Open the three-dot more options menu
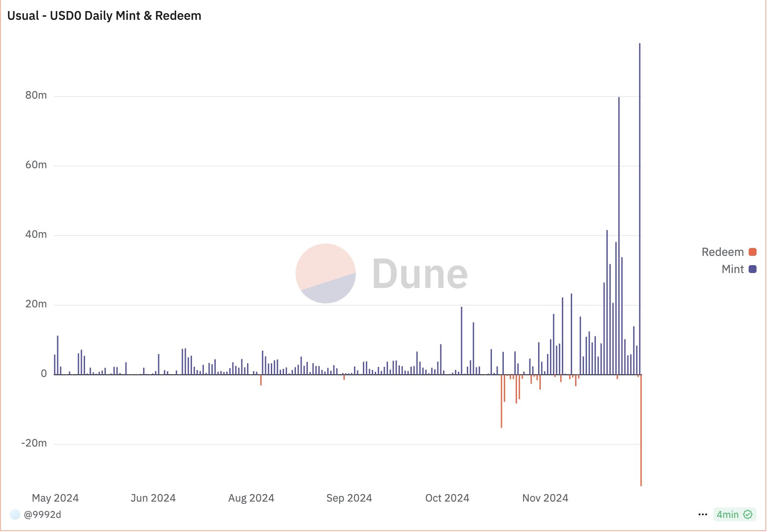This screenshot has width=768, height=532. click(702, 514)
